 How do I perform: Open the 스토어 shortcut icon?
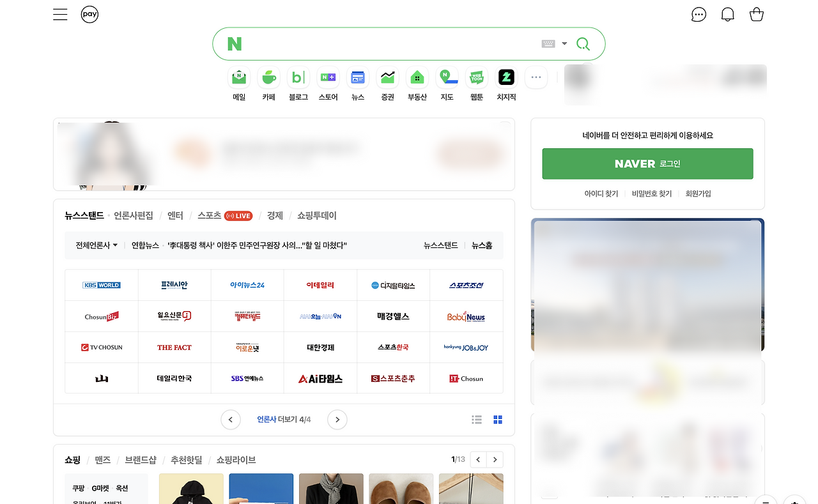[328, 78]
